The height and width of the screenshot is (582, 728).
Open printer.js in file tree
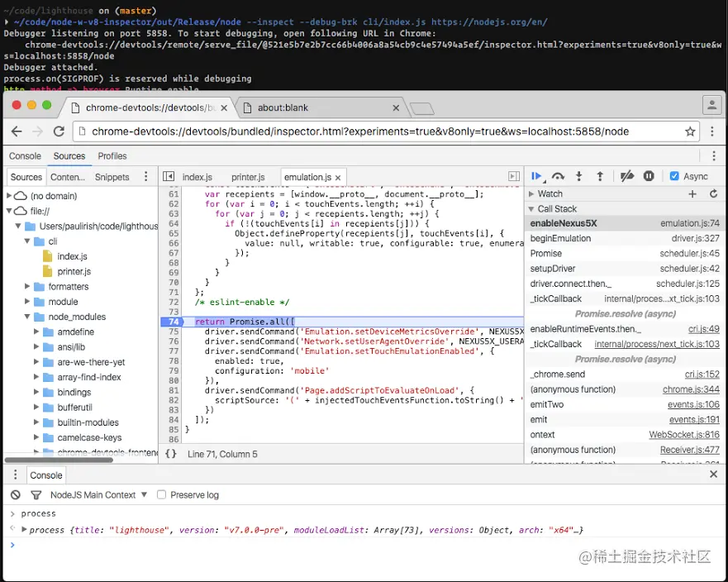[74, 271]
